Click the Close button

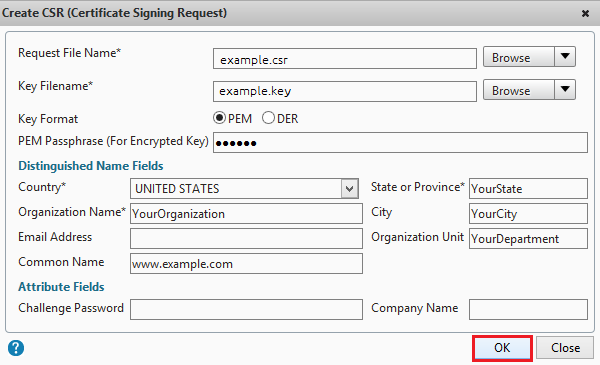(x=565, y=347)
